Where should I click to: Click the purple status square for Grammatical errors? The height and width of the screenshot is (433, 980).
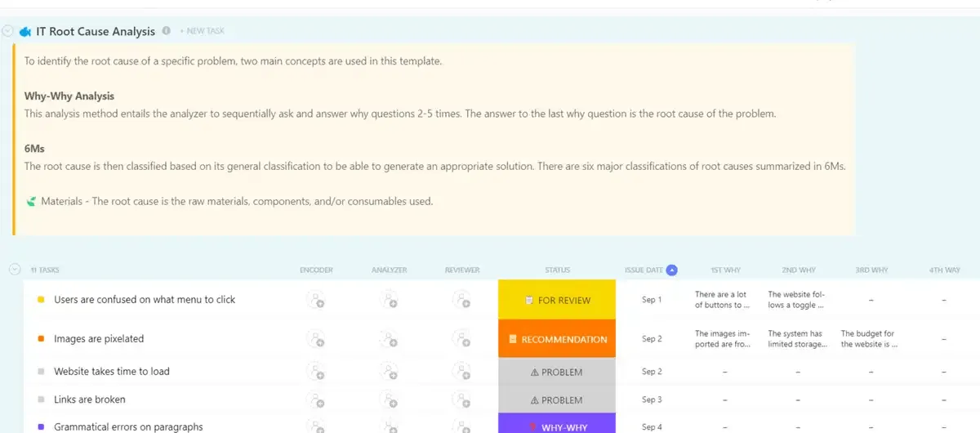click(41, 426)
